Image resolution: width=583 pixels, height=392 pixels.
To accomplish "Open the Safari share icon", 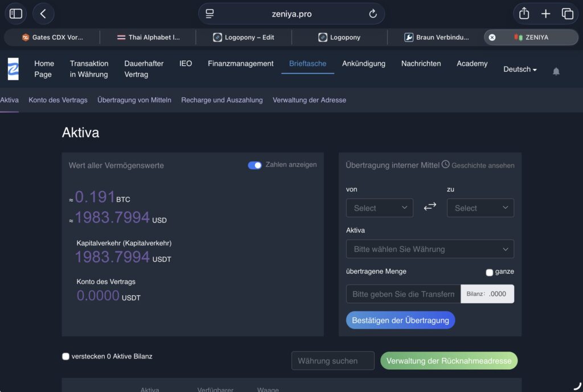I will coord(524,14).
